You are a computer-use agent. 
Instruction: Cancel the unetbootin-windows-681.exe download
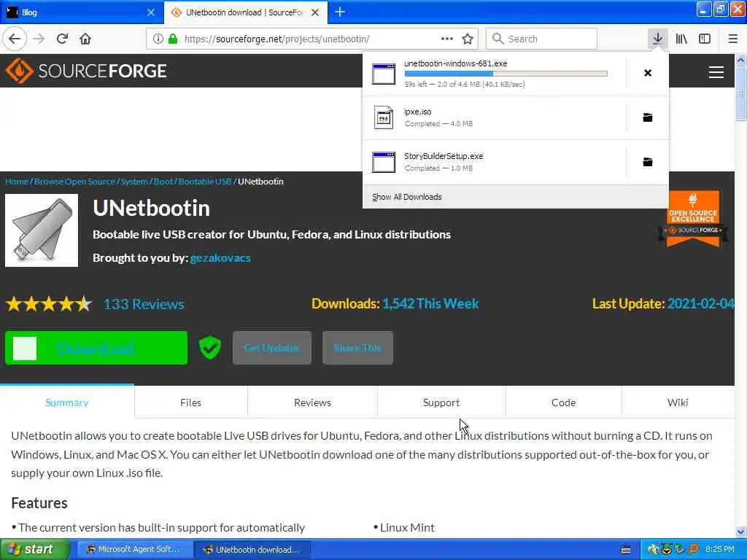click(x=648, y=73)
